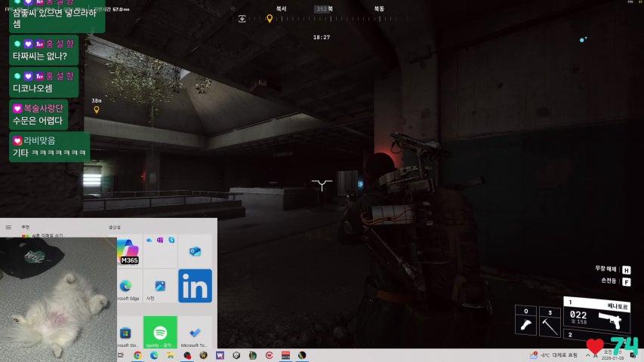The image size is (644, 362).
Task: Click Edge icon on the taskbar
Action: pyautogui.click(x=154, y=355)
